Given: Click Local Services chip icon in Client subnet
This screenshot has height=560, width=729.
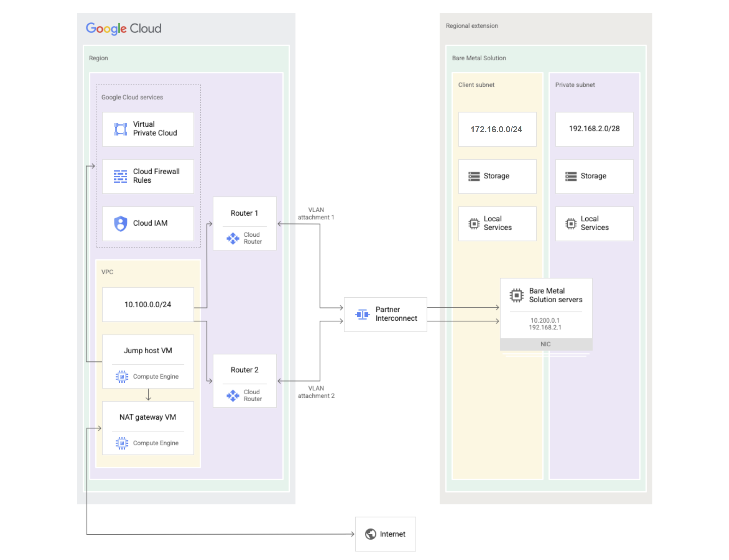Looking at the screenshot, I should click(474, 223).
